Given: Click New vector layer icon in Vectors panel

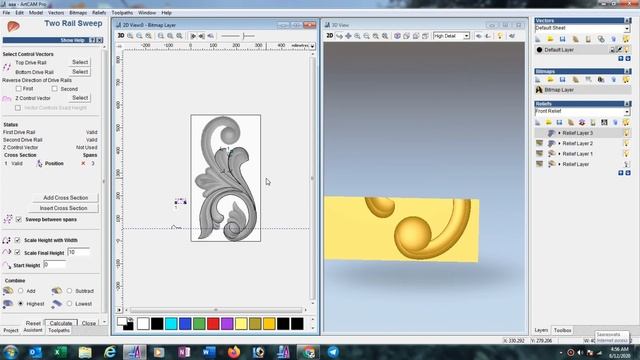Looking at the screenshot, I should (x=538, y=39).
